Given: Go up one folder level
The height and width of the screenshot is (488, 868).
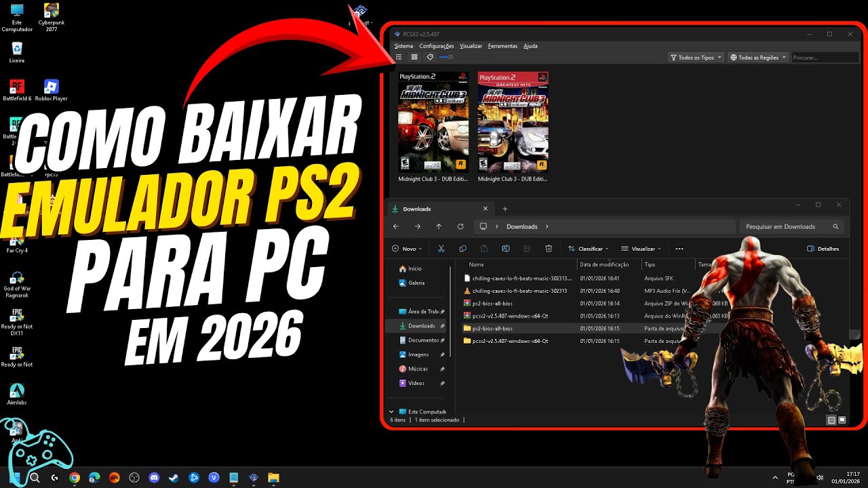Looking at the screenshot, I should [439, 226].
